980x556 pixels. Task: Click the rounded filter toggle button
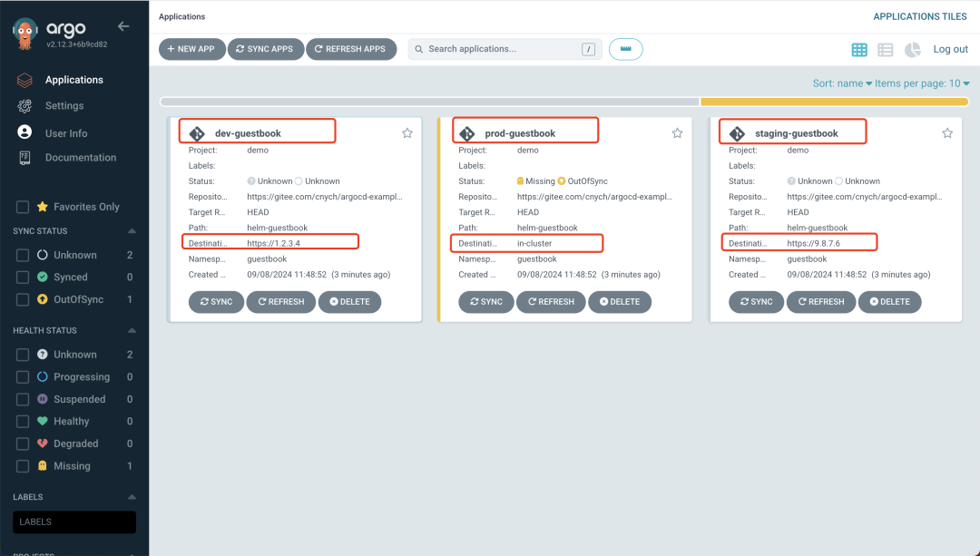pos(625,49)
